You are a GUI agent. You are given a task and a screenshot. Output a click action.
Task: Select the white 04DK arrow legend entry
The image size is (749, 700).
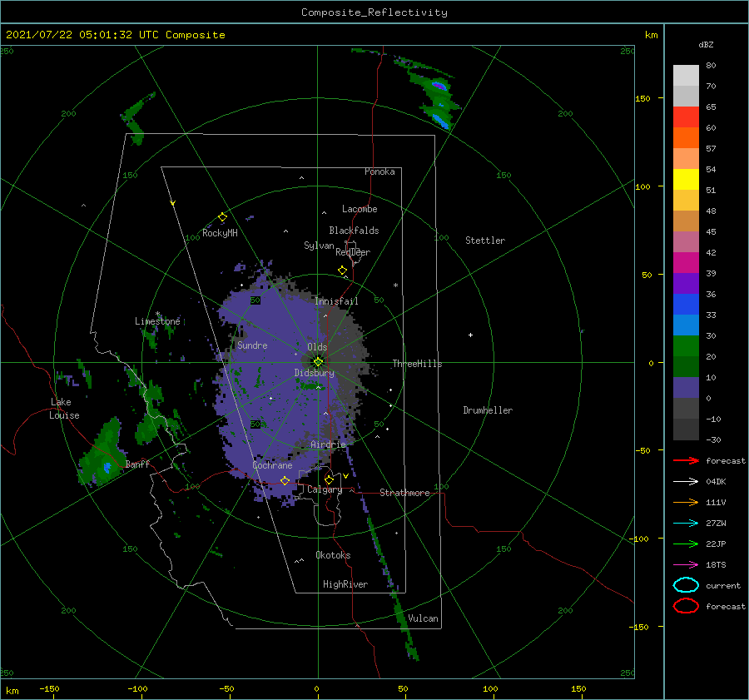coord(686,481)
